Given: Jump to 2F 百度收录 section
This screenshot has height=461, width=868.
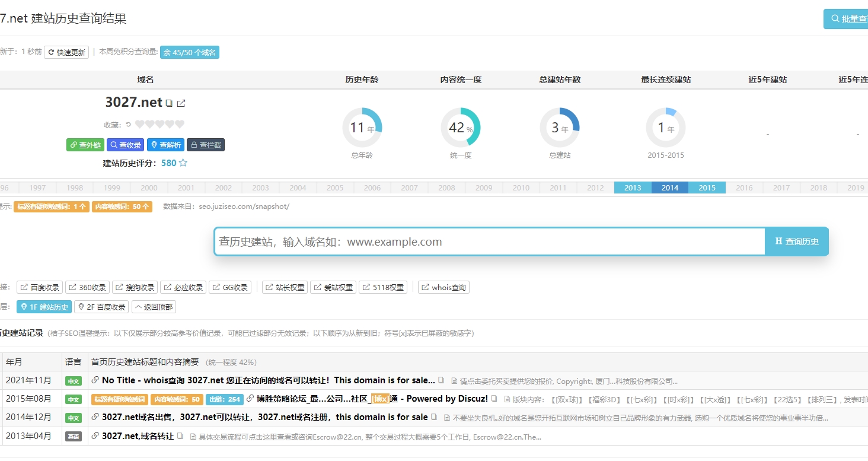Looking at the screenshot, I should (x=101, y=307).
